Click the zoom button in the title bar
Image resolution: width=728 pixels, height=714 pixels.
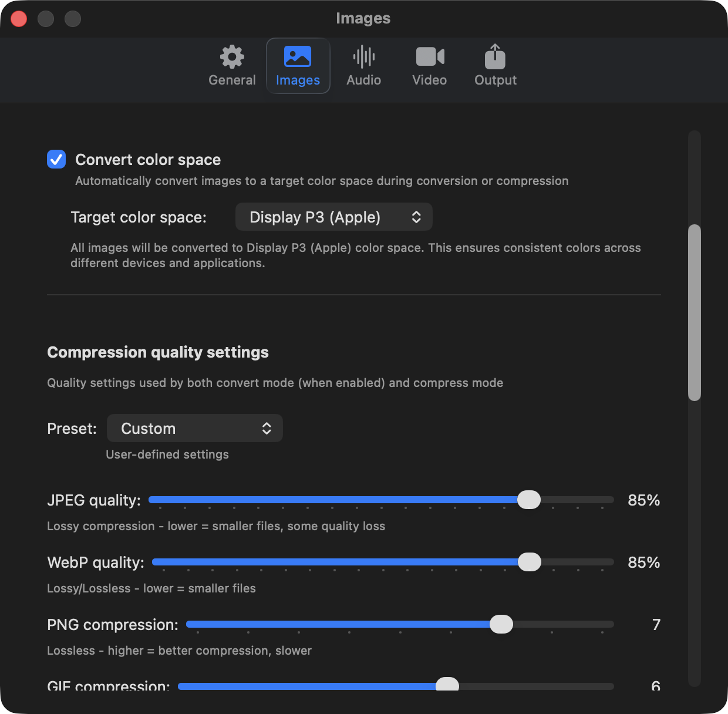click(73, 19)
